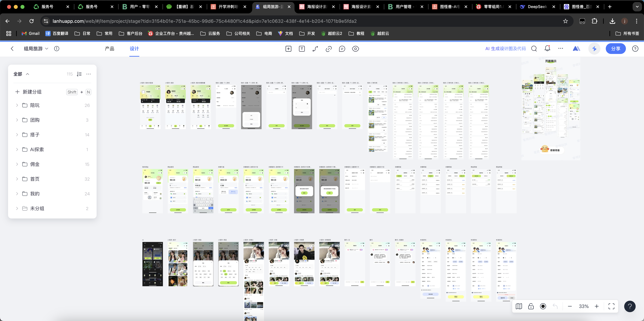Open group panel three-dot options

click(89, 74)
